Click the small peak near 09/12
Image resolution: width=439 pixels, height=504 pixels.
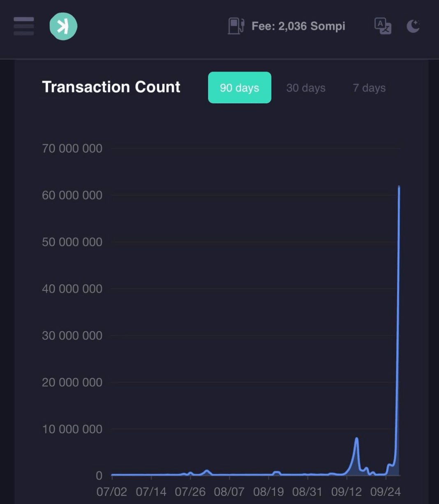(356, 439)
